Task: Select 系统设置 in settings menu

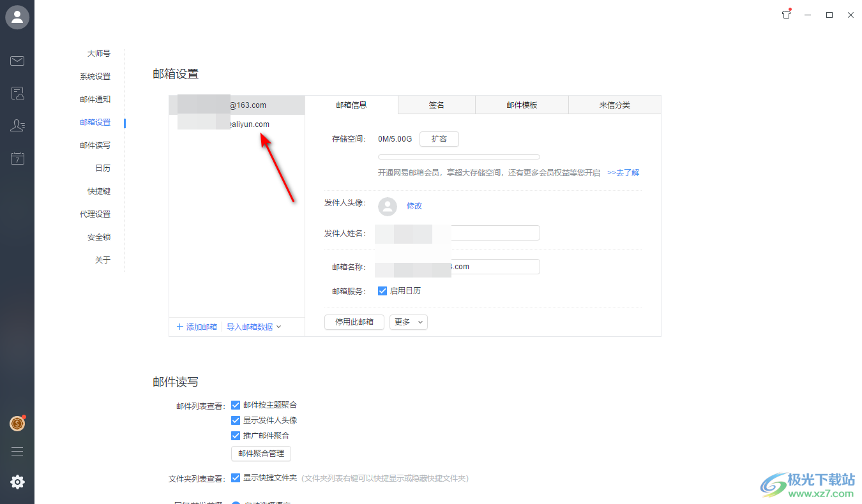Action: pyautogui.click(x=95, y=77)
